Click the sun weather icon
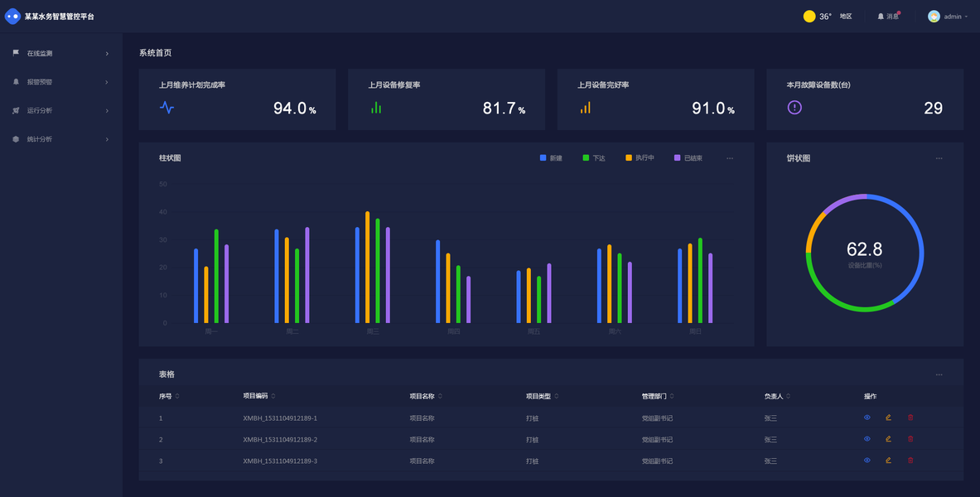 809,17
